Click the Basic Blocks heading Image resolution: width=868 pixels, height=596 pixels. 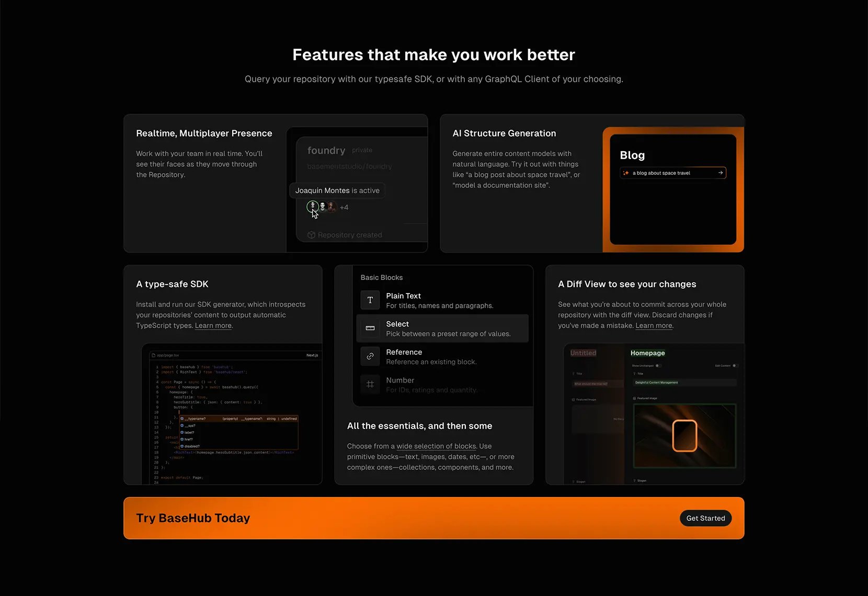click(x=382, y=277)
